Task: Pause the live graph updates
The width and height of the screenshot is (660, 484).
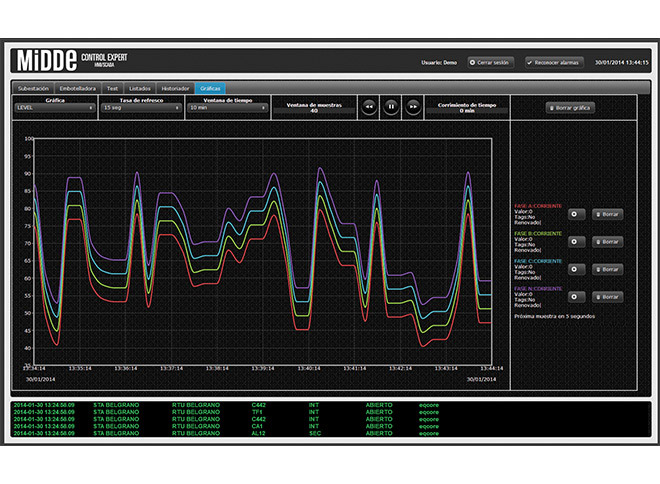Action: 391,106
